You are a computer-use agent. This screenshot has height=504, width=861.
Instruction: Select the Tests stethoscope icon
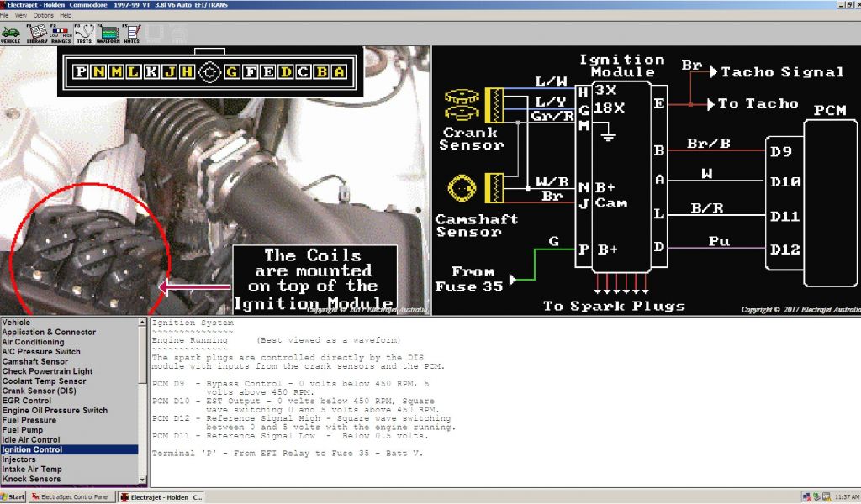[x=84, y=33]
